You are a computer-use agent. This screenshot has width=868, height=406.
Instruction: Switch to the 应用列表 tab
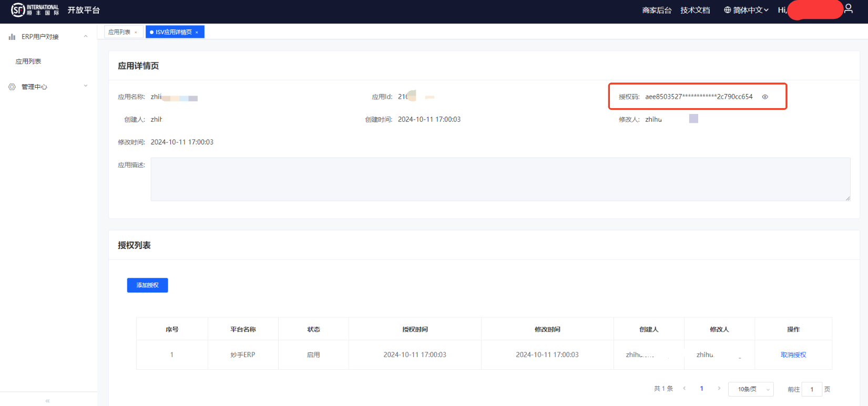tap(119, 32)
